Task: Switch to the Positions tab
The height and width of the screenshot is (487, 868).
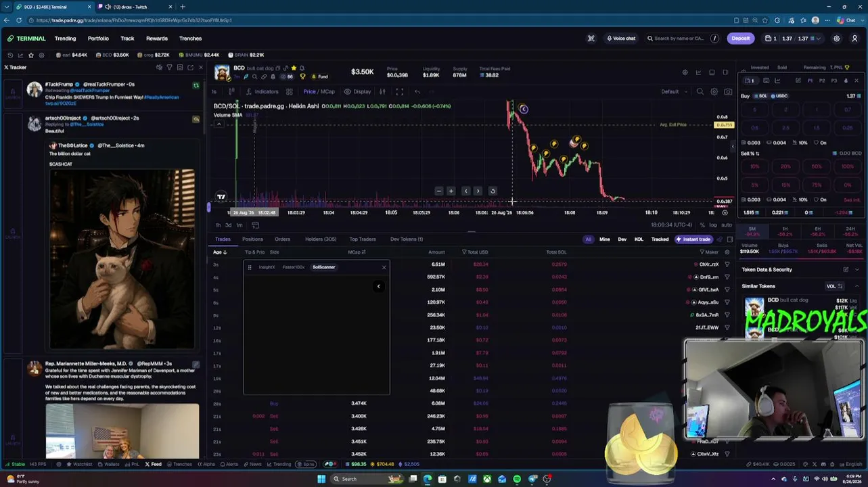Action: (x=252, y=239)
